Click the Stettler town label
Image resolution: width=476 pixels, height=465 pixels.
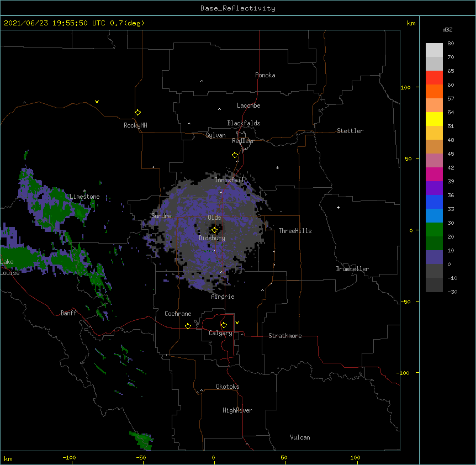coord(350,131)
